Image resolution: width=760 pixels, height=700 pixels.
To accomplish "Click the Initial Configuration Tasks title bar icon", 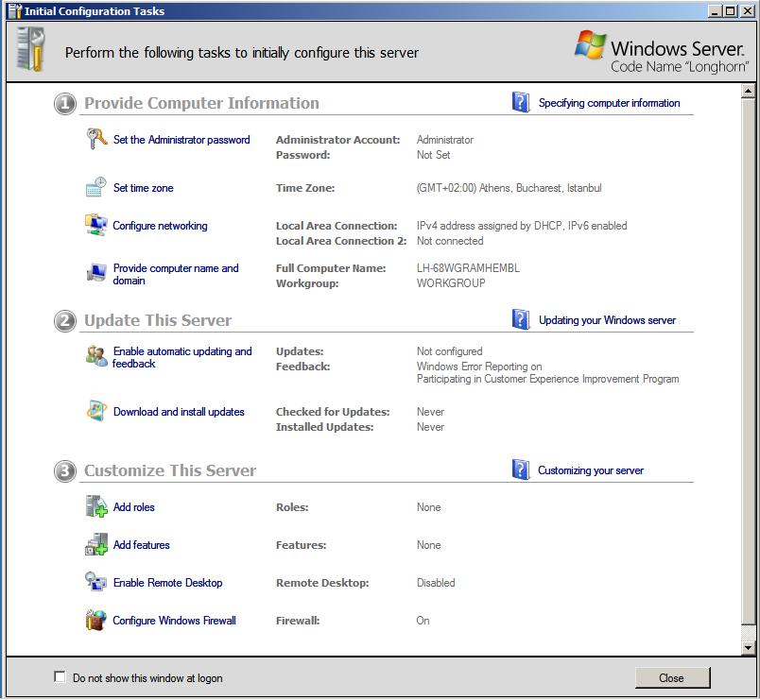I will point(15,11).
